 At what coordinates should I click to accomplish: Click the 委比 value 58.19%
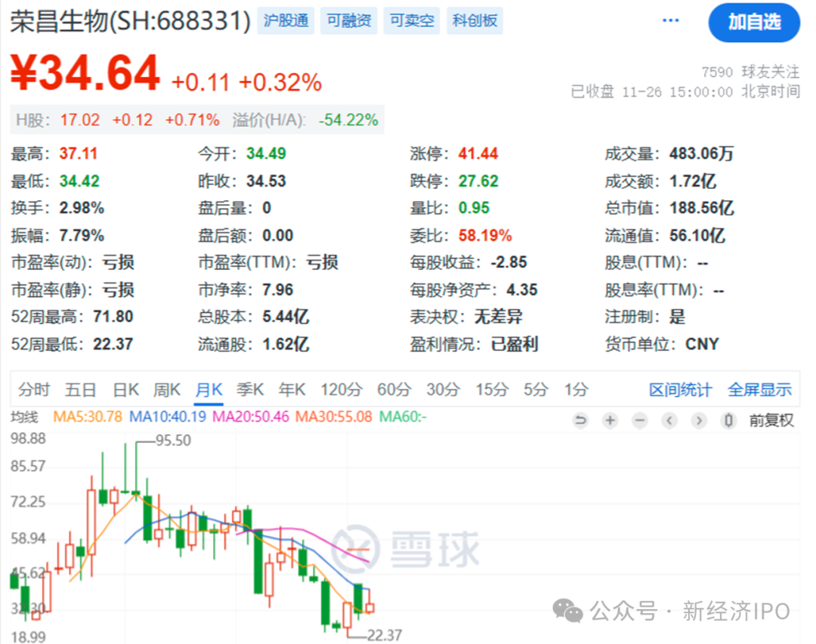click(485, 235)
